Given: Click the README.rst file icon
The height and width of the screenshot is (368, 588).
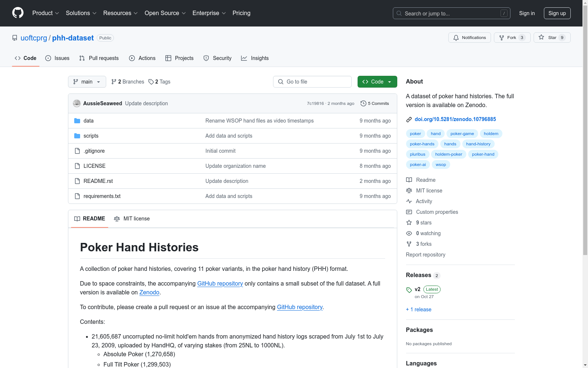Looking at the screenshot, I should (77, 181).
